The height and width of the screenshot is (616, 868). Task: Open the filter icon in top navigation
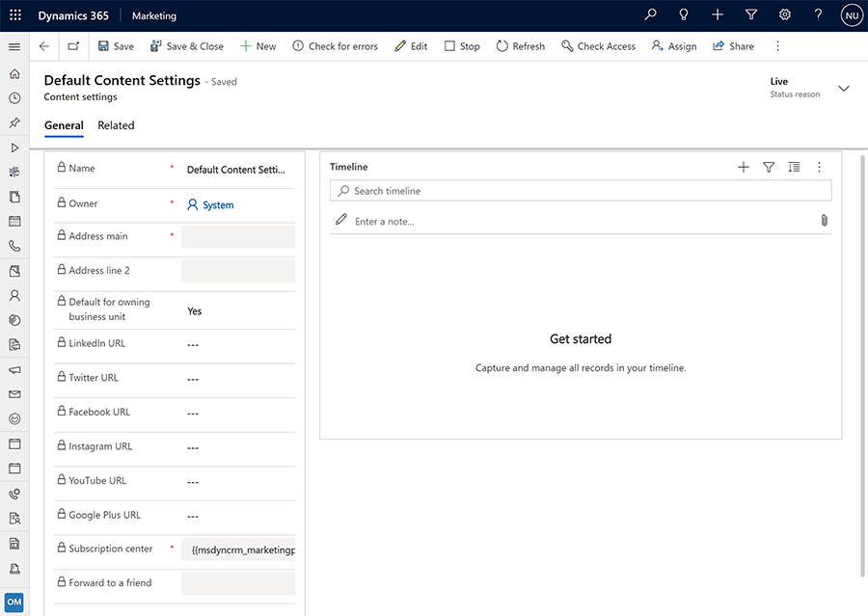(750, 14)
